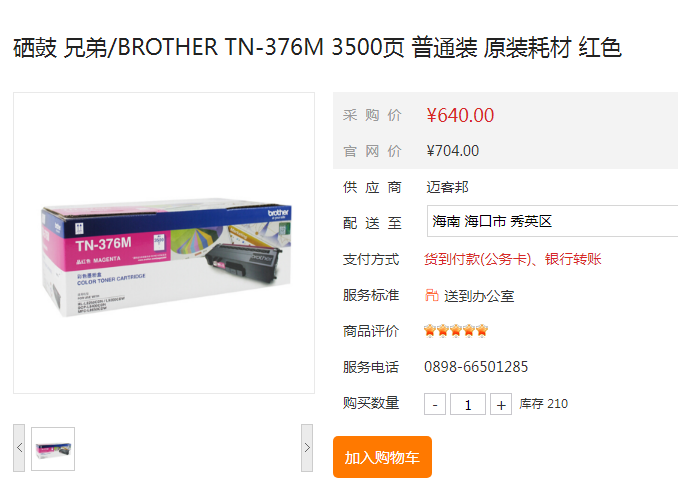Click the service phone number 0898-66501285
The image size is (678, 492).
coord(476,367)
